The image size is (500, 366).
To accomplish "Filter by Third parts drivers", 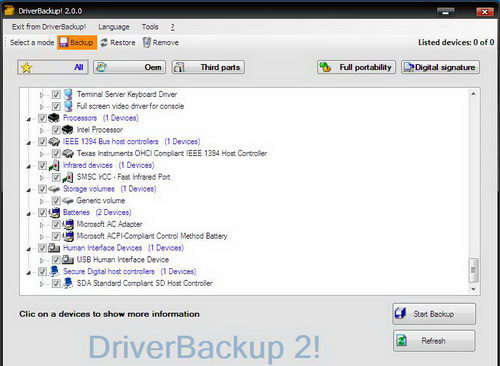I will 208,67.
